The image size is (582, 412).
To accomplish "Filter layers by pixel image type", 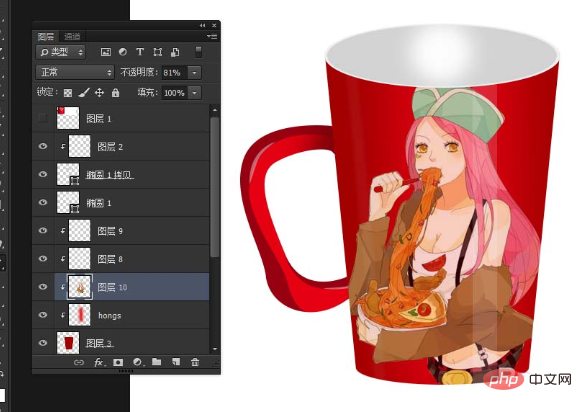I will (106, 52).
